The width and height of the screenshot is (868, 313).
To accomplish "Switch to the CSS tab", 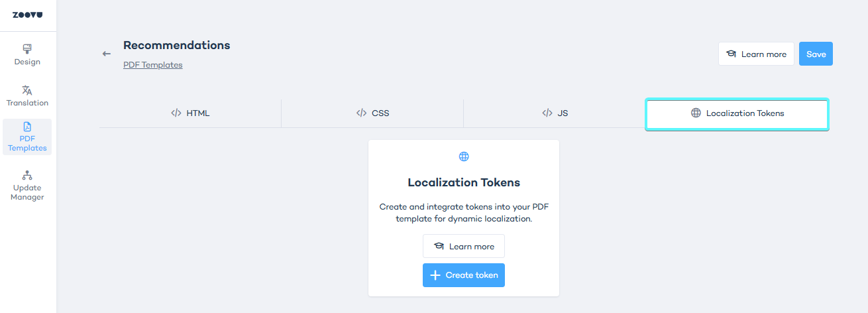I will [x=372, y=113].
